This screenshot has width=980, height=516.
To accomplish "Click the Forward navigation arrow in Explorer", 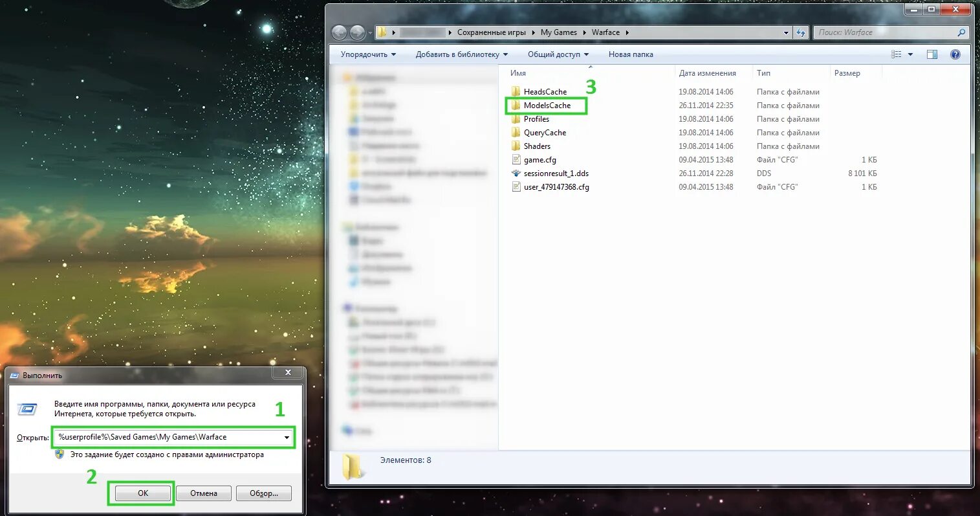I will tap(357, 32).
